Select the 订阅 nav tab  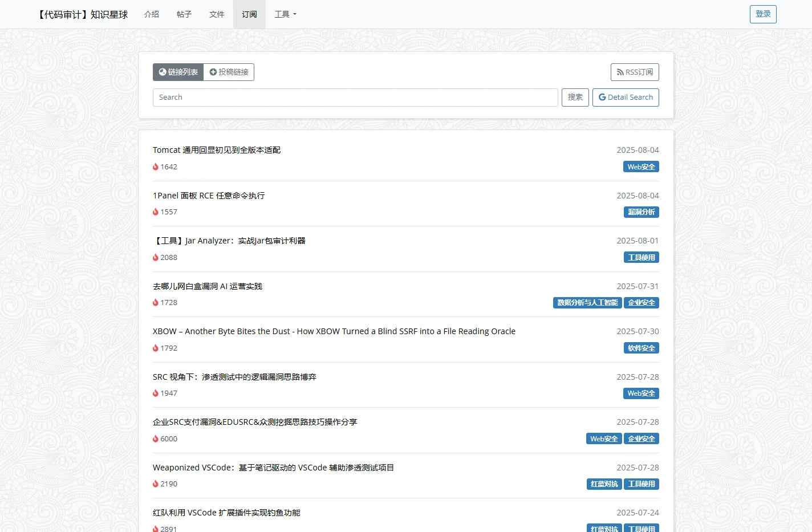coord(249,14)
